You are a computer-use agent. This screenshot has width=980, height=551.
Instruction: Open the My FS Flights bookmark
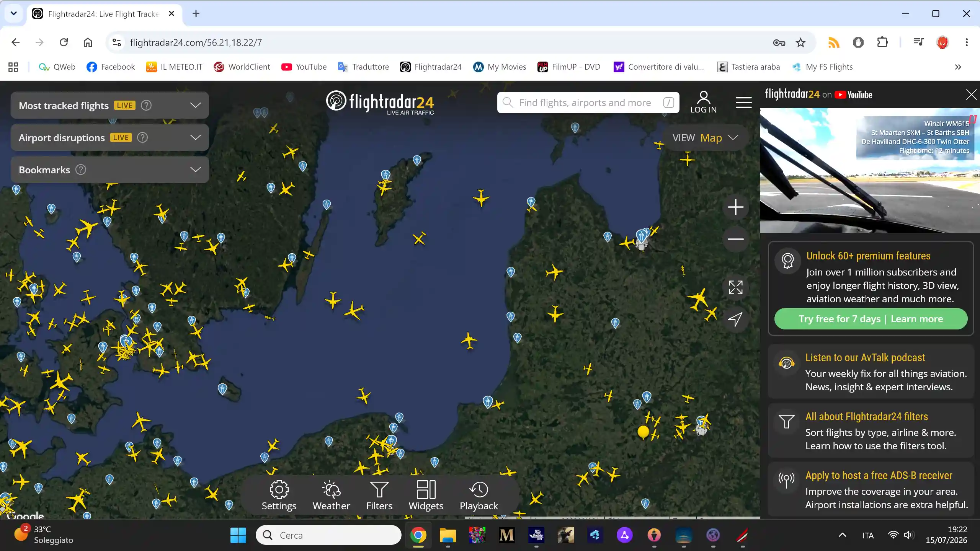coord(822,67)
